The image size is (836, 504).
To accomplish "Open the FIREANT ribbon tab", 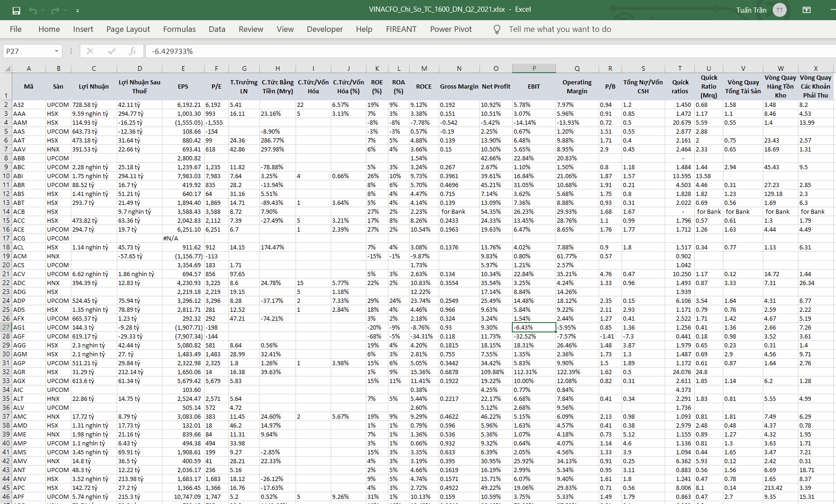I will (x=401, y=29).
